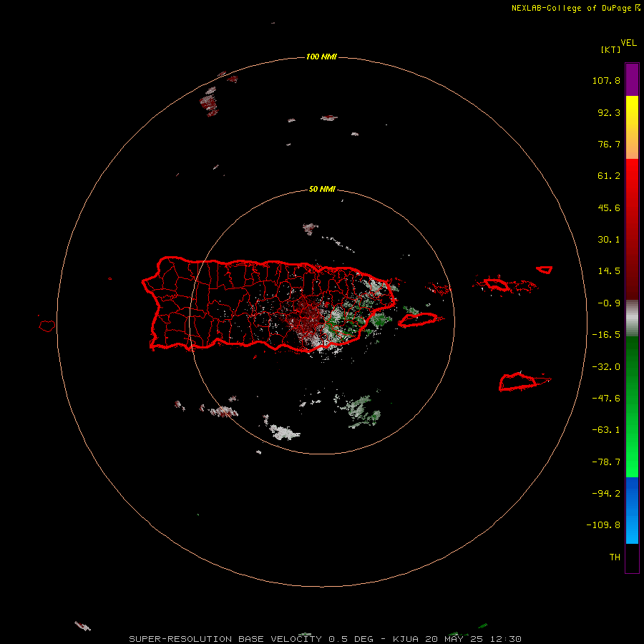This screenshot has width=644, height=644.
Task: Click the -32.0 scale value
Action: [606, 367]
